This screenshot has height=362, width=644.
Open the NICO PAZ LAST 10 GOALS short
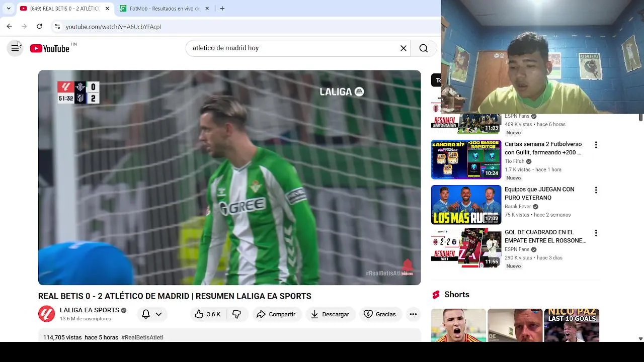pyautogui.click(x=572, y=325)
